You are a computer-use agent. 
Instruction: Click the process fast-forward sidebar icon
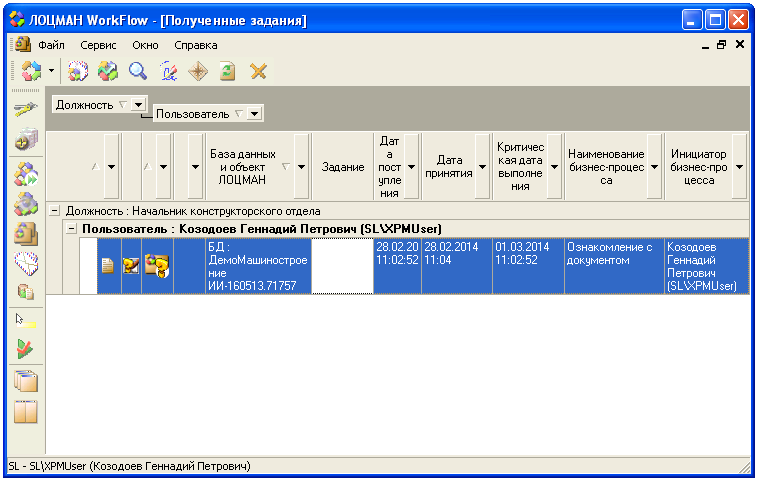[x=26, y=174]
